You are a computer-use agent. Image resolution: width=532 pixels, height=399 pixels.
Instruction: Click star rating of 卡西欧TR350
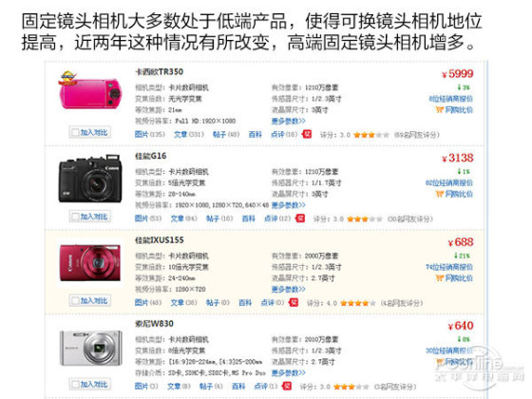pyautogui.click(x=371, y=135)
